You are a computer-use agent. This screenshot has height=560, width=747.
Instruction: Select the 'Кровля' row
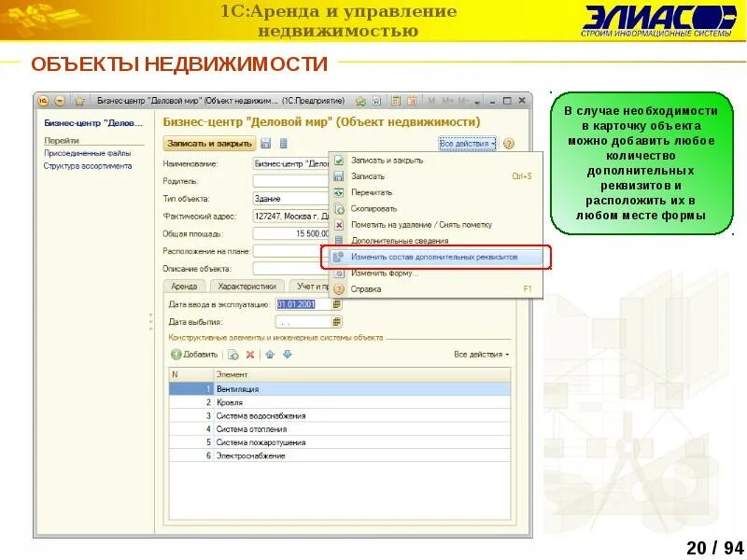[x=340, y=402]
